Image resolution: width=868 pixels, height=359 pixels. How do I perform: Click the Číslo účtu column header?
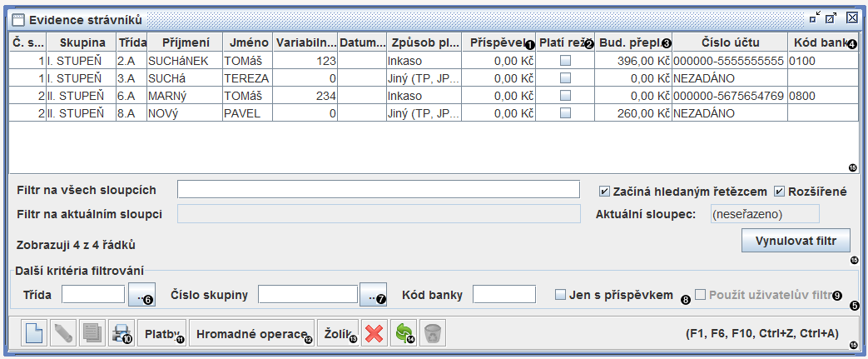pyautogui.click(x=728, y=42)
